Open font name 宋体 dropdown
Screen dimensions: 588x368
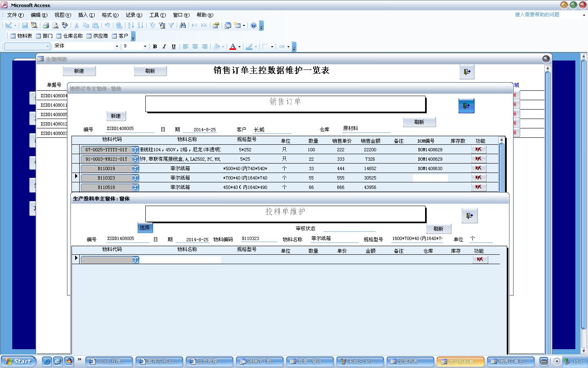point(117,47)
